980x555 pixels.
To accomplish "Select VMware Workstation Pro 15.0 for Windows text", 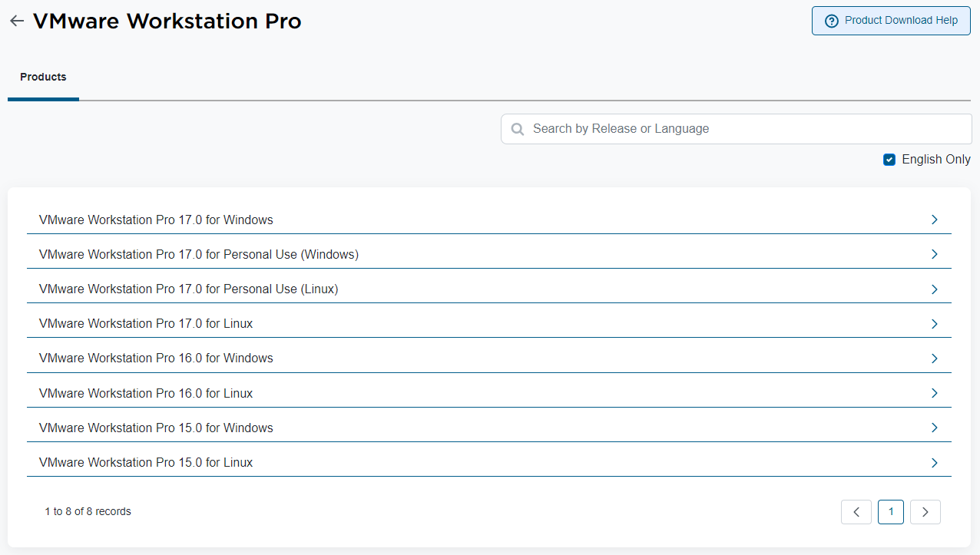I will click(x=156, y=428).
